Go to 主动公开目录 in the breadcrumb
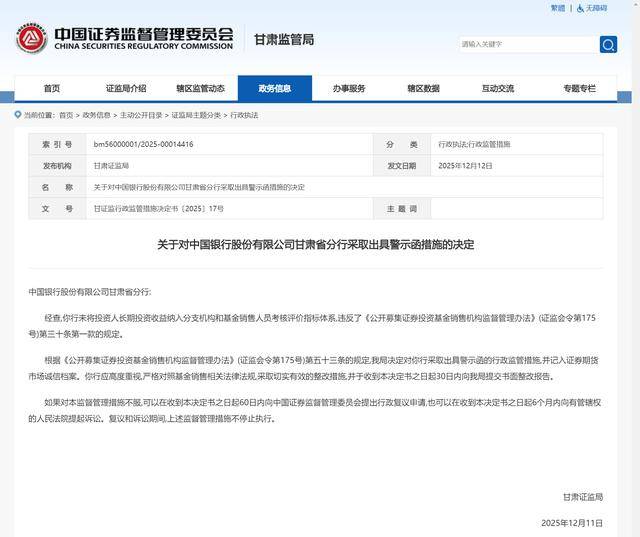640x537 pixels. click(x=141, y=115)
